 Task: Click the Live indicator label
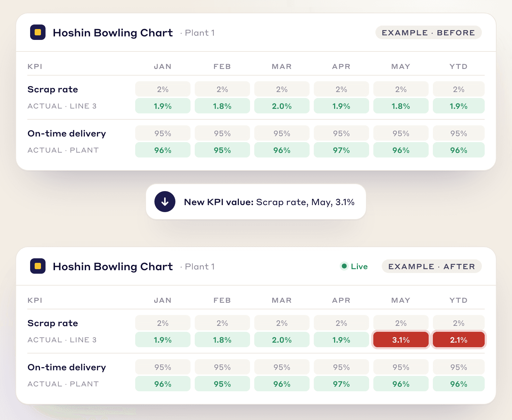[359, 266]
